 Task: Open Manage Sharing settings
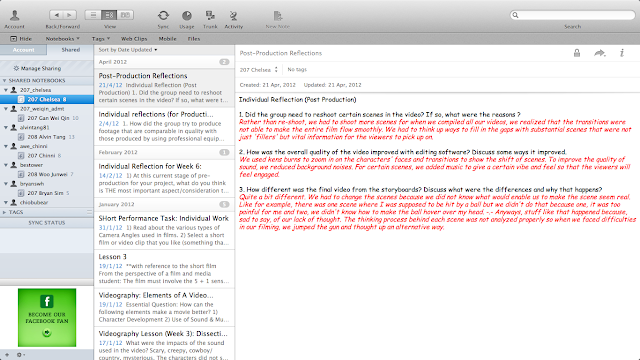click(37, 68)
